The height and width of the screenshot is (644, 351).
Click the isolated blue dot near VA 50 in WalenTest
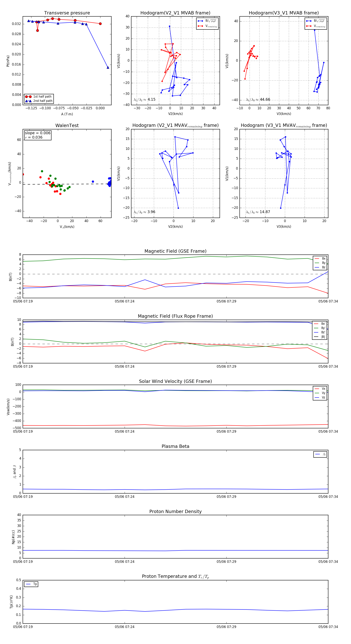[93, 181]
